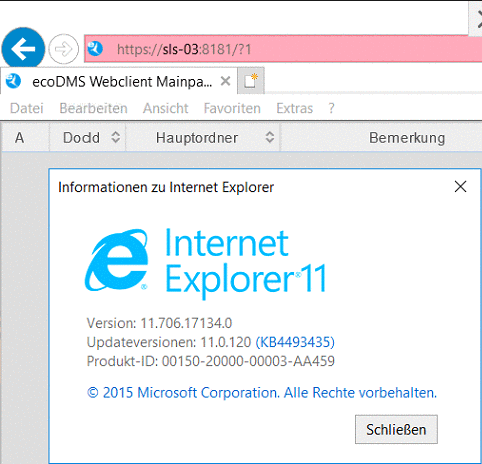The width and height of the screenshot is (482, 464).
Task: Click the grey forward navigation arrow
Action: click(63, 49)
